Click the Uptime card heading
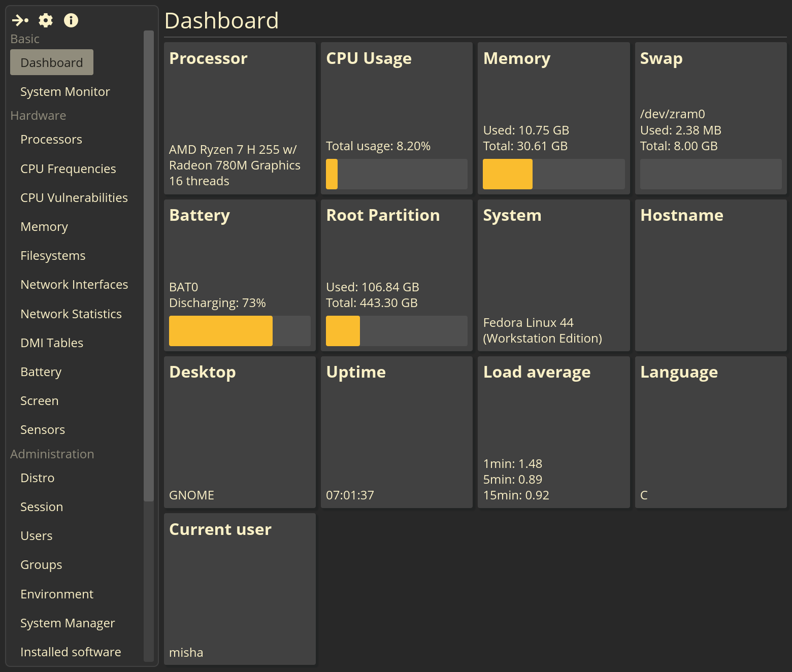Image resolution: width=792 pixels, height=672 pixels. 356,372
